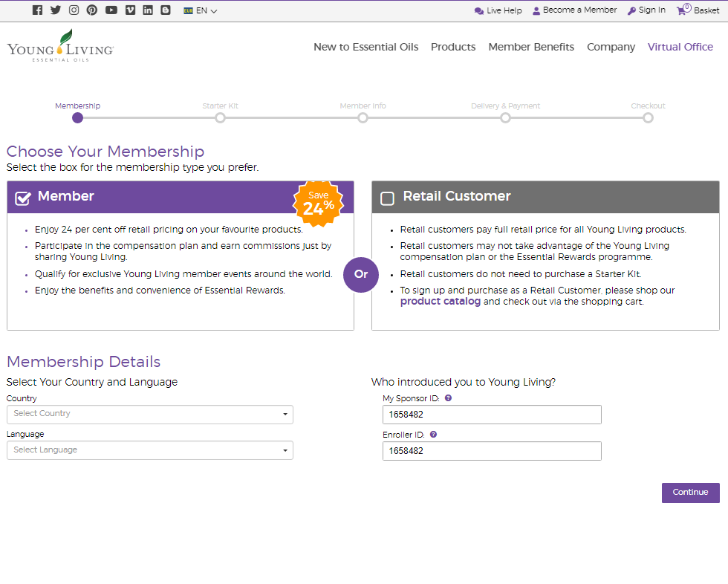Click the purple Or circle
Screen dimensions: 728x584
click(x=361, y=275)
